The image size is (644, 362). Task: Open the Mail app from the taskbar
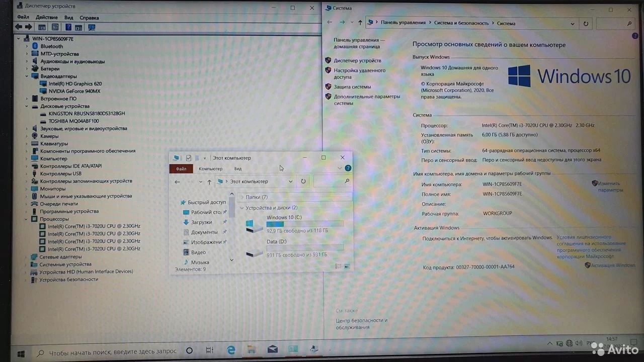pyautogui.click(x=272, y=350)
